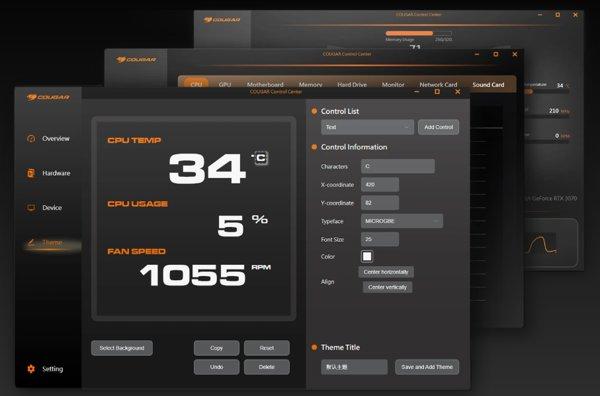Click the COUGAR logo in front window
600x396 pixels.
(x=48, y=97)
